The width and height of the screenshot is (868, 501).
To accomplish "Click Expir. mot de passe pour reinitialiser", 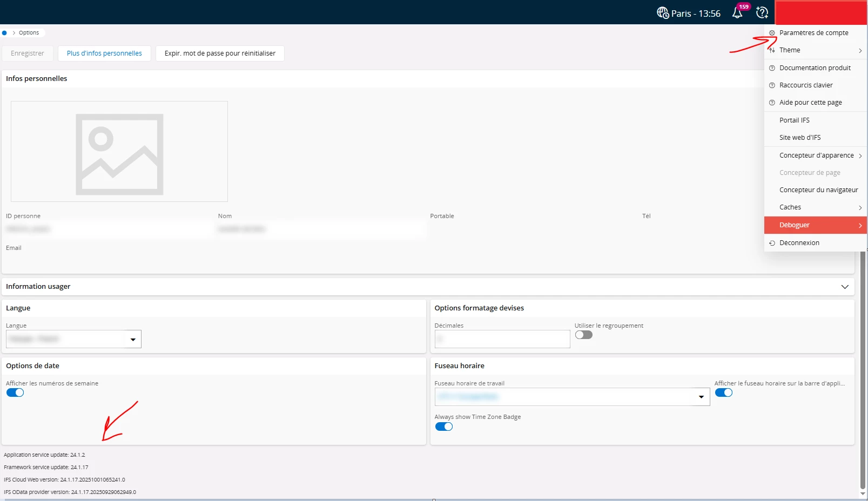I will coord(220,53).
